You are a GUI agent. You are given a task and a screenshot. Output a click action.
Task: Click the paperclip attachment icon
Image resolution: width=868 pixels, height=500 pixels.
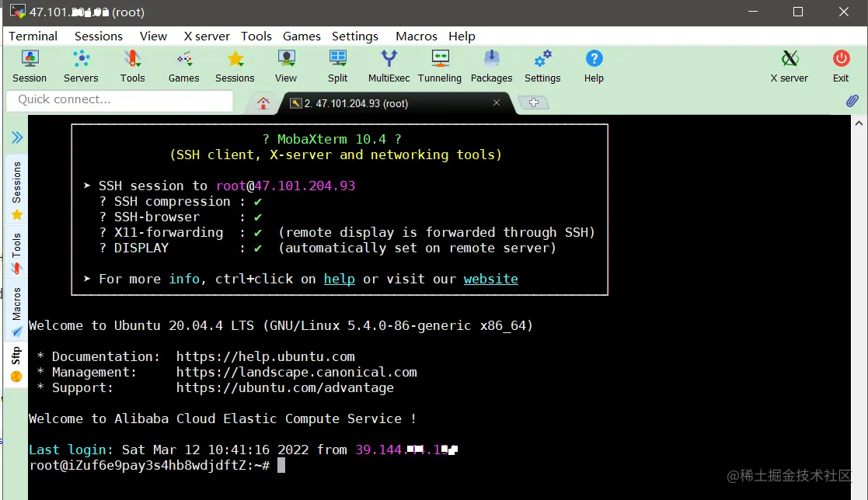[852, 101]
